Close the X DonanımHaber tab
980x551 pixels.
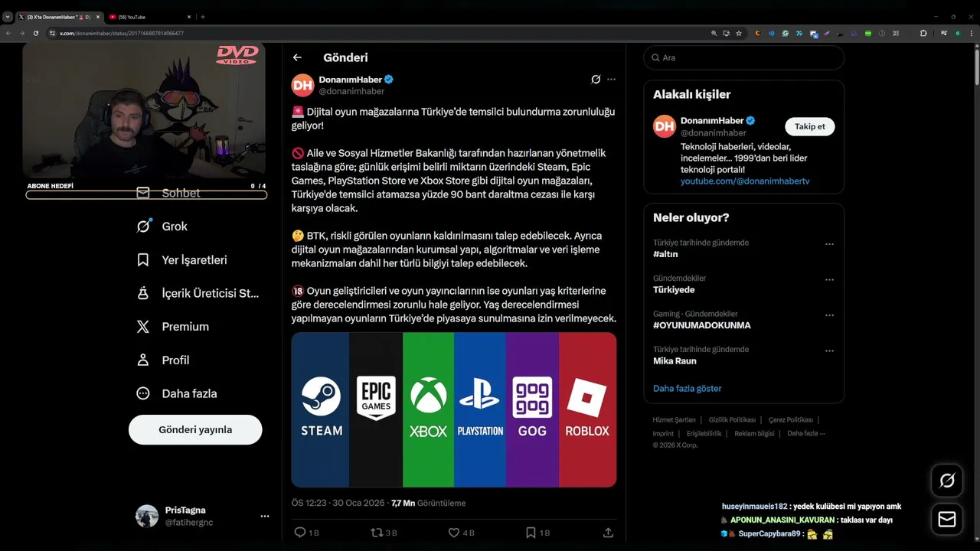tap(98, 17)
